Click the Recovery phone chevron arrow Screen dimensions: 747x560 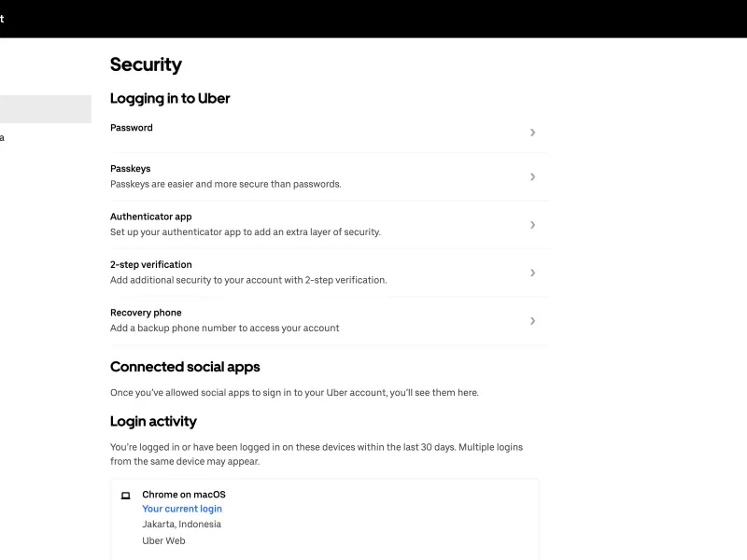[x=532, y=321]
